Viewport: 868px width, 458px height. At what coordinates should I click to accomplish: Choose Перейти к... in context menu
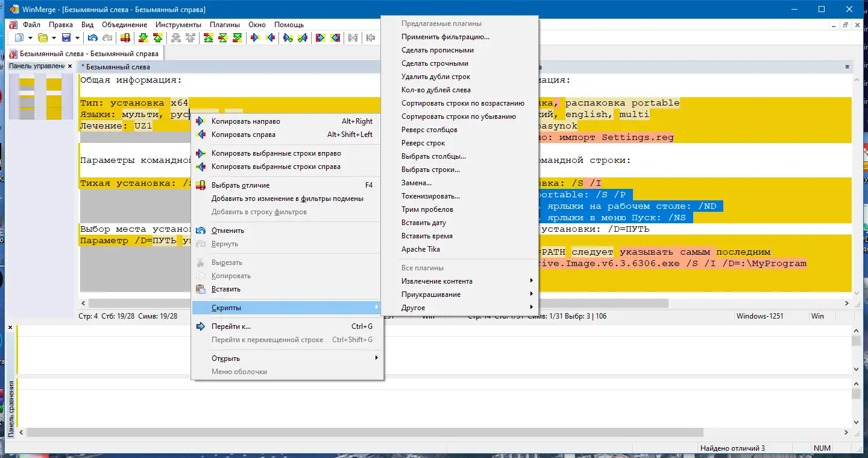click(287, 326)
